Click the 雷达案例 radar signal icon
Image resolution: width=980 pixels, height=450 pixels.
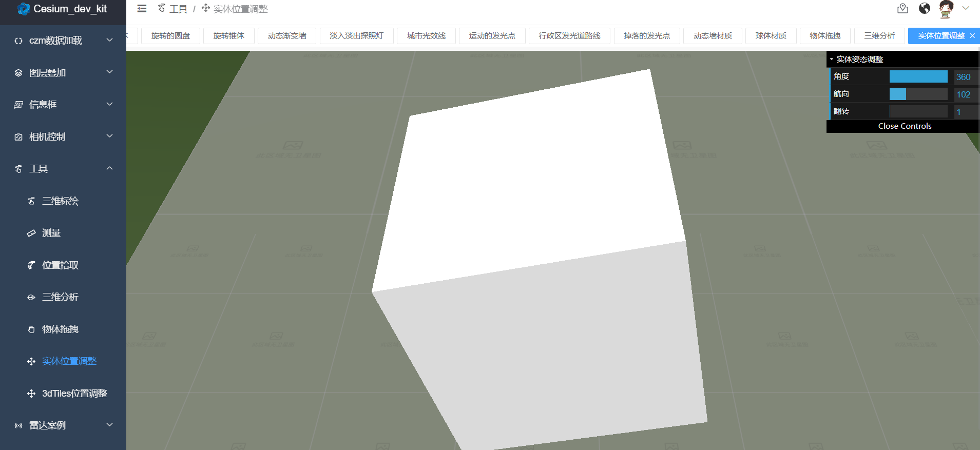tap(18, 425)
